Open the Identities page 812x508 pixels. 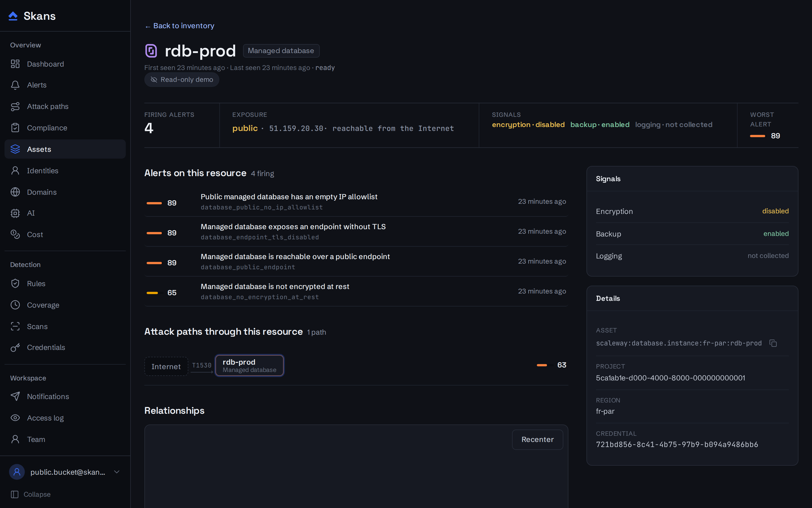(65, 171)
